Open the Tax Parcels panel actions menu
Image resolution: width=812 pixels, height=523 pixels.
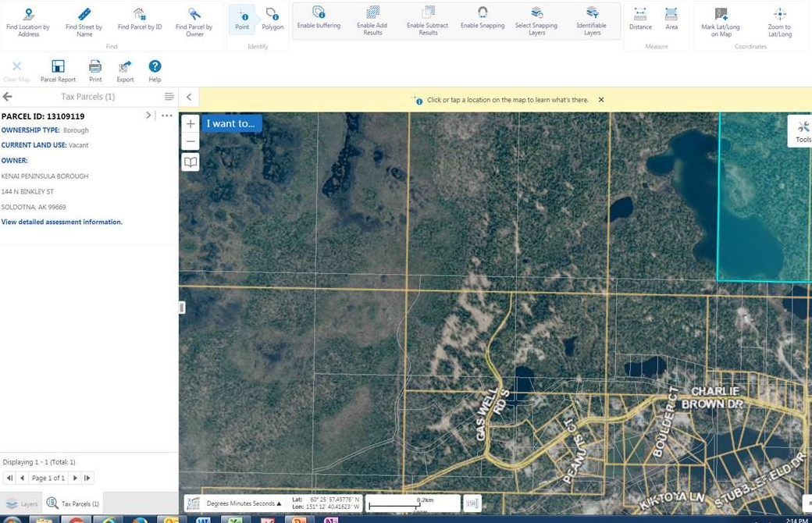[x=169, y=96]
